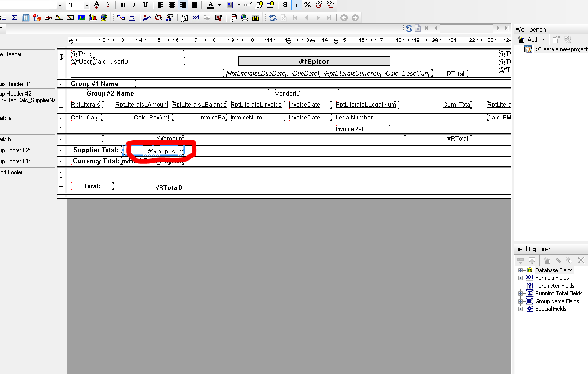Screen dimensions: 588x374
Task: Select the LegalNumber field in details
Action: point(362,118)
